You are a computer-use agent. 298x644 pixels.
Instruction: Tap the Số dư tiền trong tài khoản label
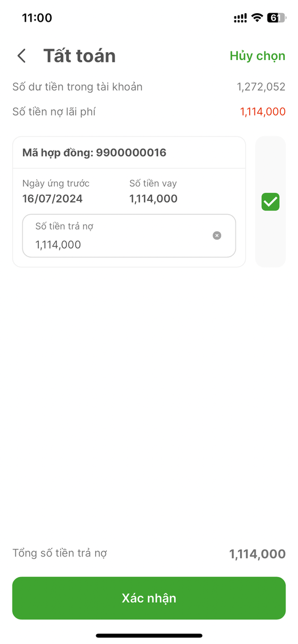(x=77, y=86)
